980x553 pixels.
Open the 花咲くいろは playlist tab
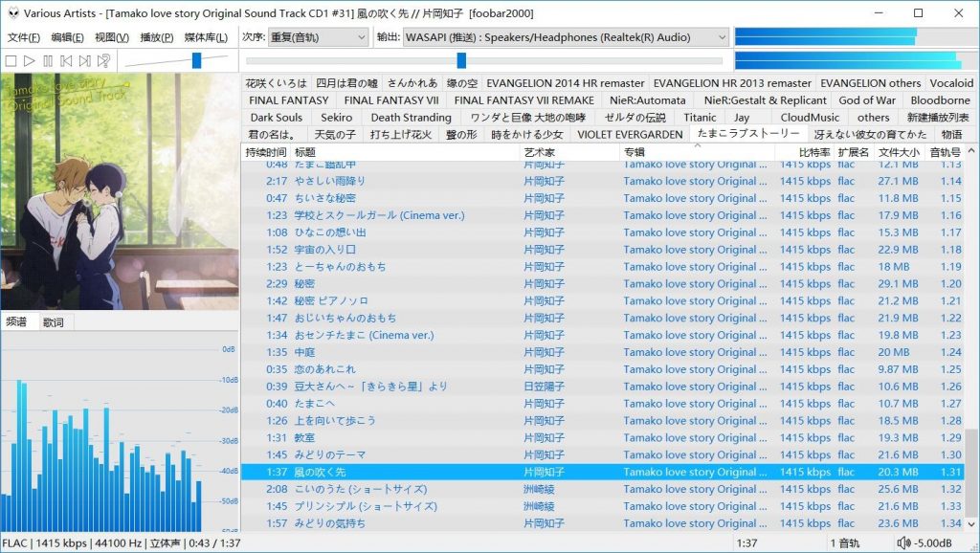tap(277, 83)
